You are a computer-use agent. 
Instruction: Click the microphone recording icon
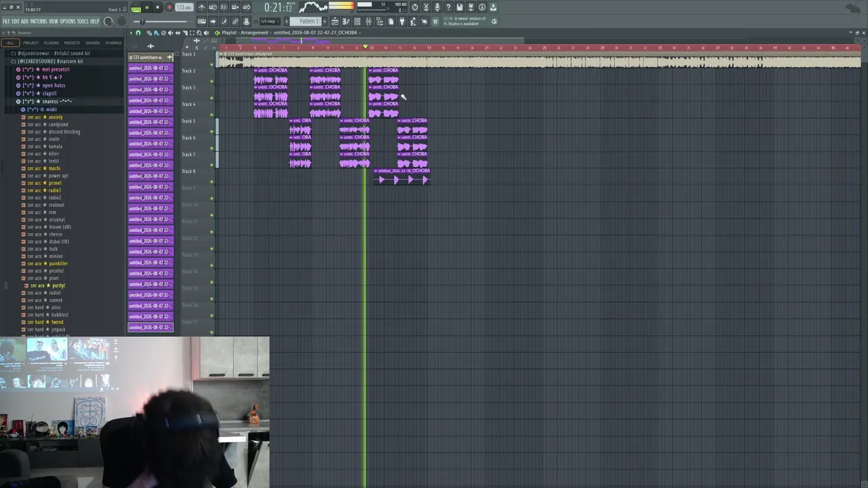tap(437, 7)
